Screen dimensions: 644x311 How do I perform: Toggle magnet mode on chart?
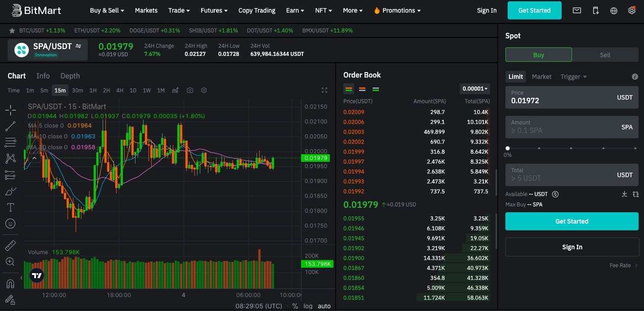[10, 284]
